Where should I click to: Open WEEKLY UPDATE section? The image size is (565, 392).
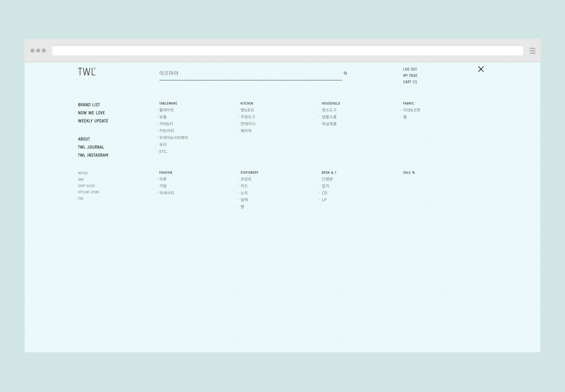[93, 121]
